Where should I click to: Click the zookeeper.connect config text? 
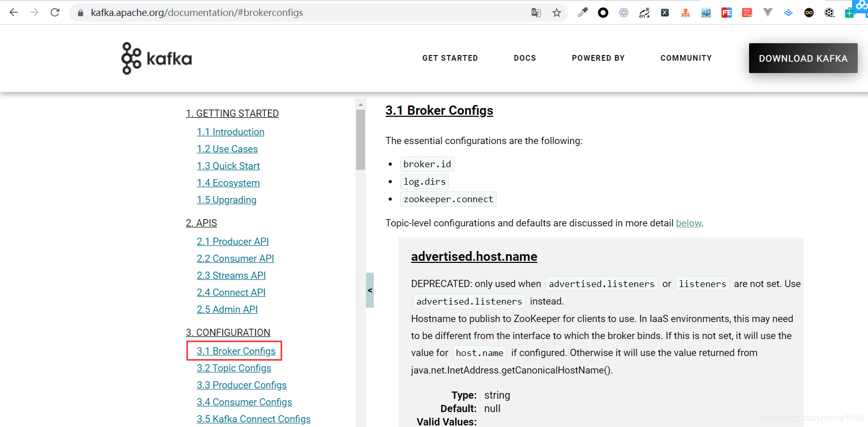(x=448, y=199)
